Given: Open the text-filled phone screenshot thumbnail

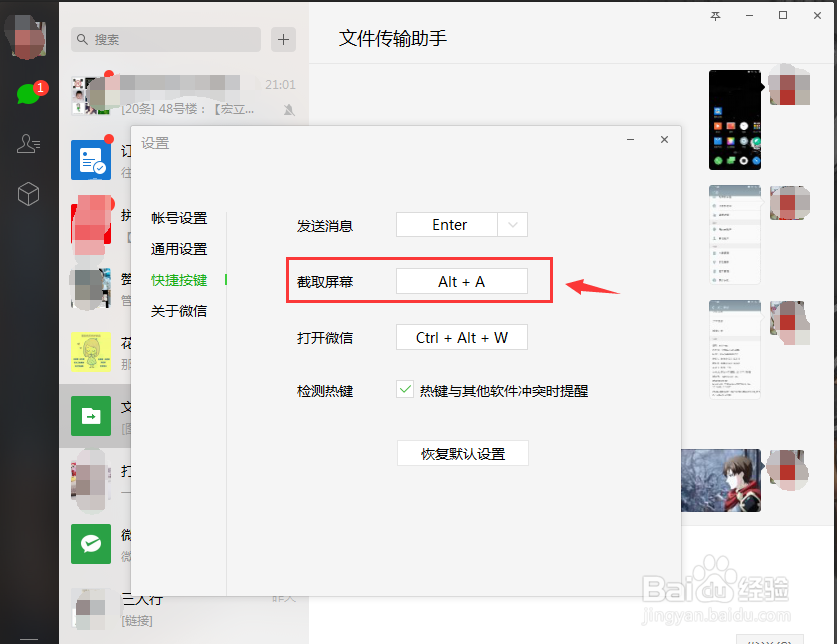Looking at the screenshot, I should click(735, 349).
